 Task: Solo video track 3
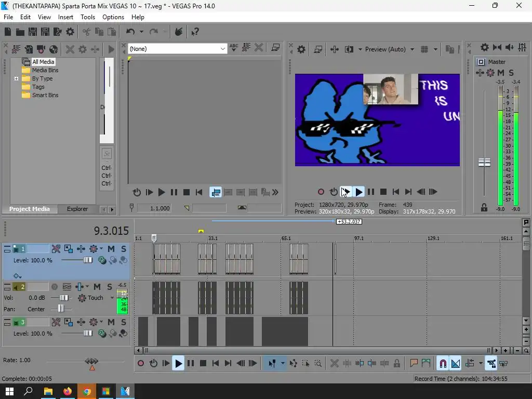point(124,322)
